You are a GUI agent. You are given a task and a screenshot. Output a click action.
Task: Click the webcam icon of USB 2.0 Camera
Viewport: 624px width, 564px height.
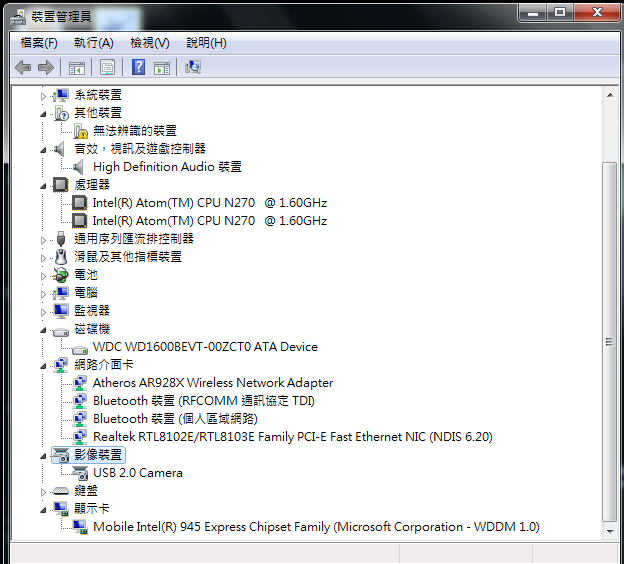click(x=80, y=473)
